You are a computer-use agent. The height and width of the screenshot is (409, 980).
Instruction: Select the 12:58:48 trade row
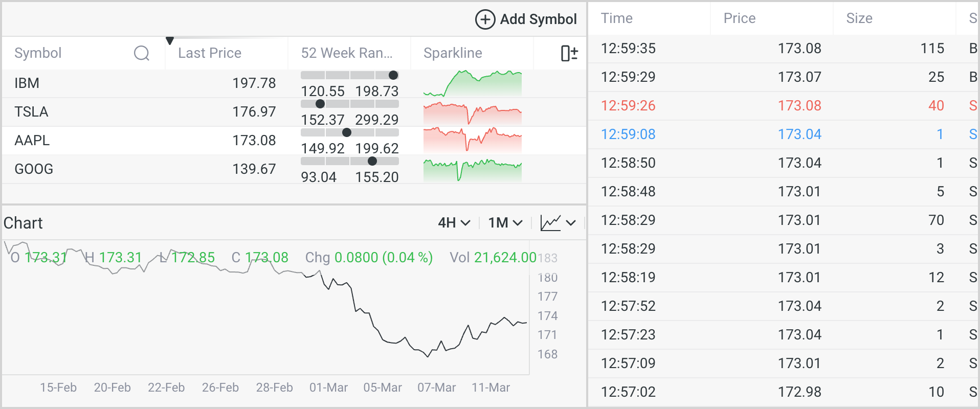(783, 192)
